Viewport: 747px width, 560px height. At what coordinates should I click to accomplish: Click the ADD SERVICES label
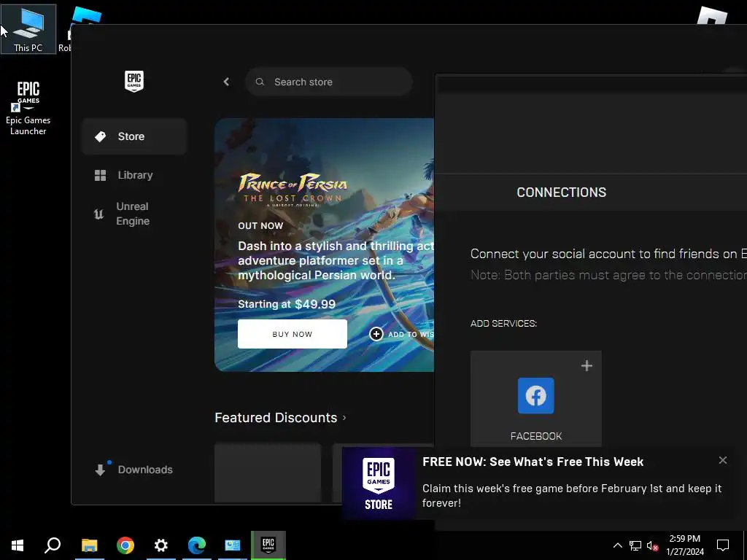click(503, 324)
